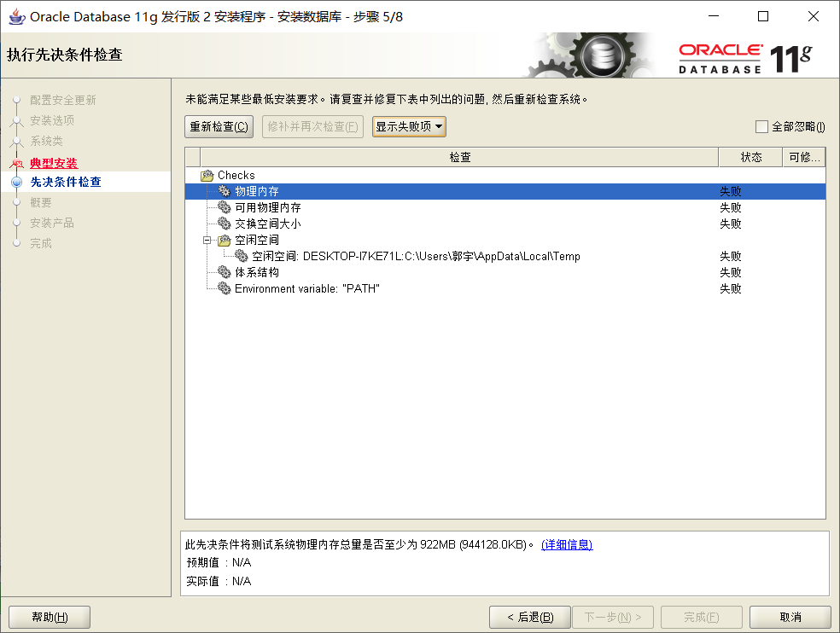Cancel installation with 取消 button
The width and height of the screenshot is (840, 633).
[x=790, y=617]
